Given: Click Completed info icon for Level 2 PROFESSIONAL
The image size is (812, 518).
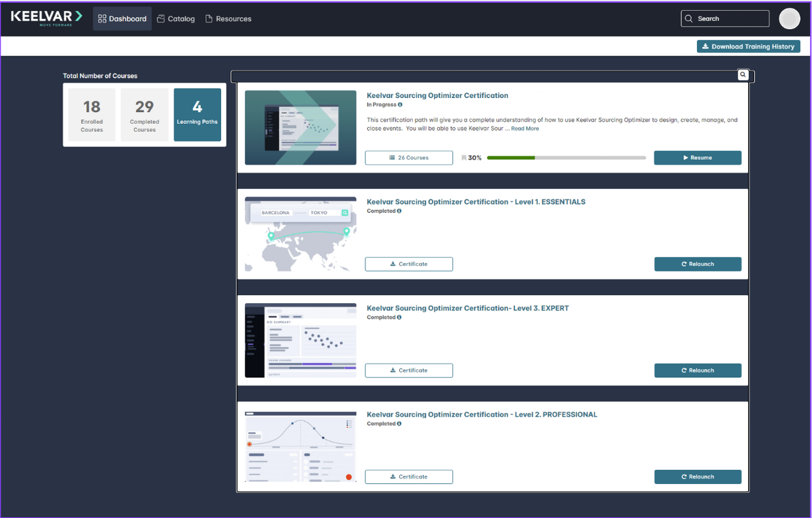Looking at the screenshot, I should tap(399, 424).
